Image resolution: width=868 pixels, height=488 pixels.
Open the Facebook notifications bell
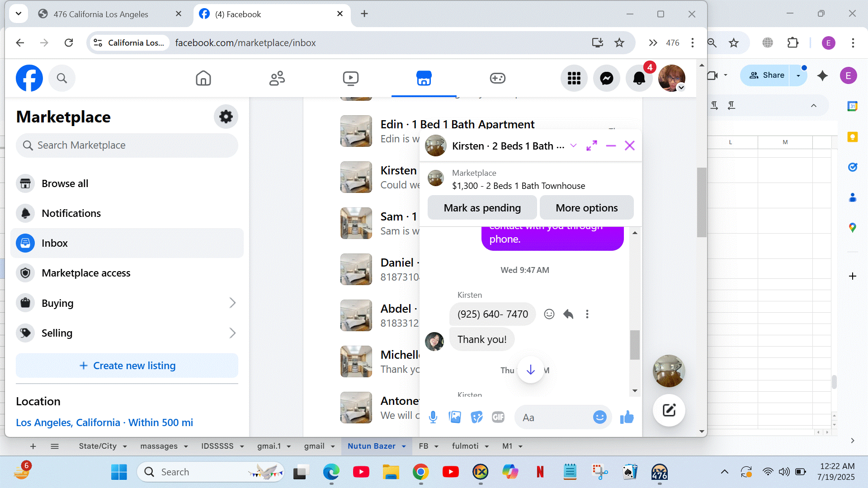(x=639, y=78)
